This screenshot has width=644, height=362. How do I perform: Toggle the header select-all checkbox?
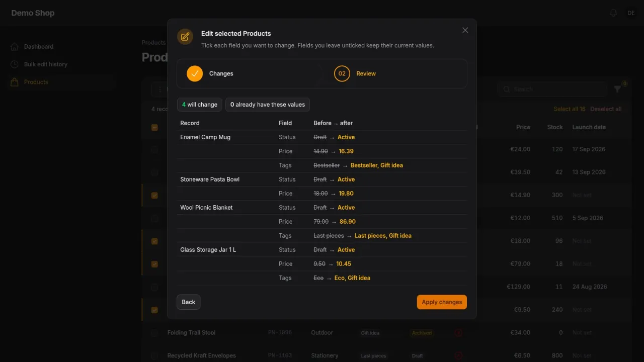pos(154,127)
